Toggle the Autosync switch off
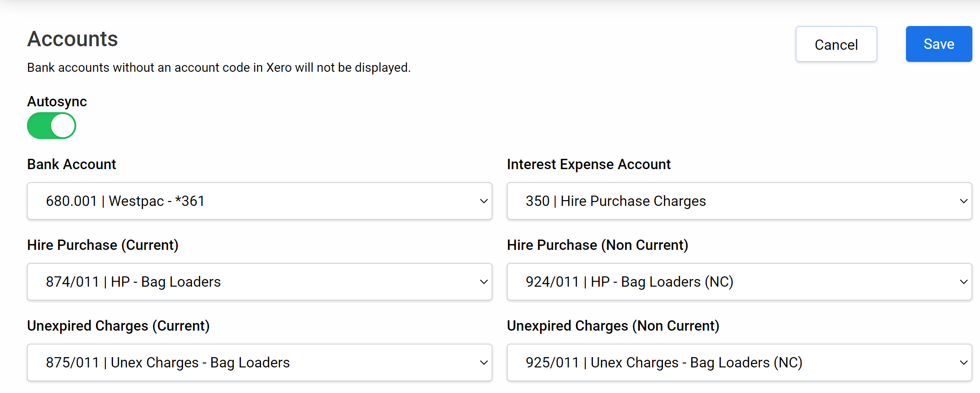 52,126
